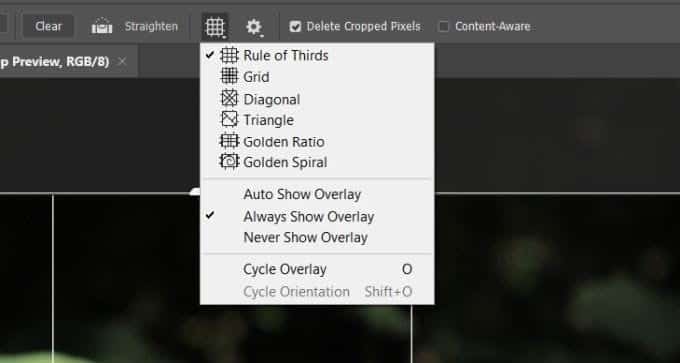Select the Grid overlay icon

tap(229, 76)
